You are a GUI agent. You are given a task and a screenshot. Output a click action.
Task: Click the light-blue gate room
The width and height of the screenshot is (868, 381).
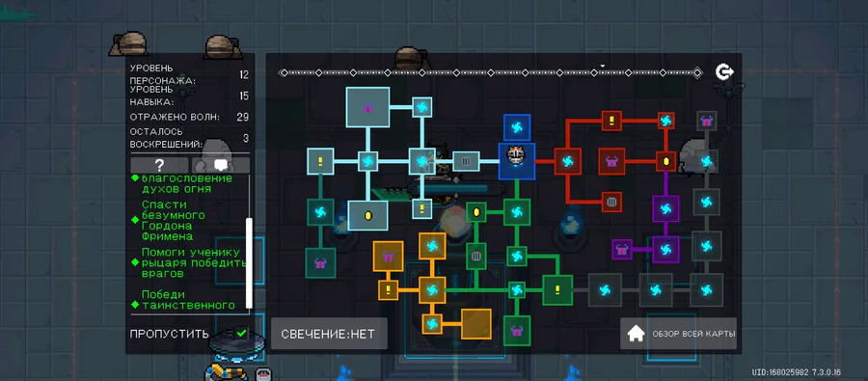pyautogui.click(x=466, y=161)
